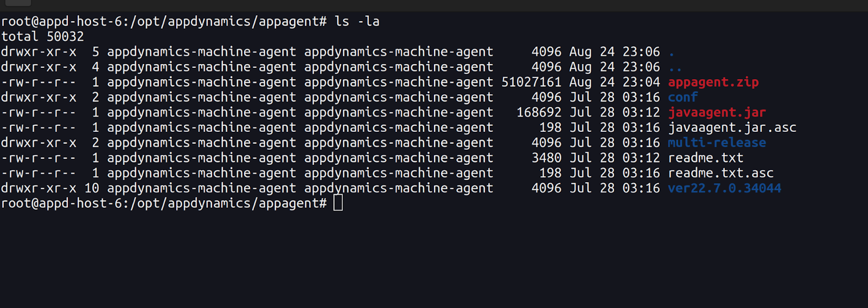Click the file size 168692
This screenshot has width=868, height=308.
tap(539, 113)
